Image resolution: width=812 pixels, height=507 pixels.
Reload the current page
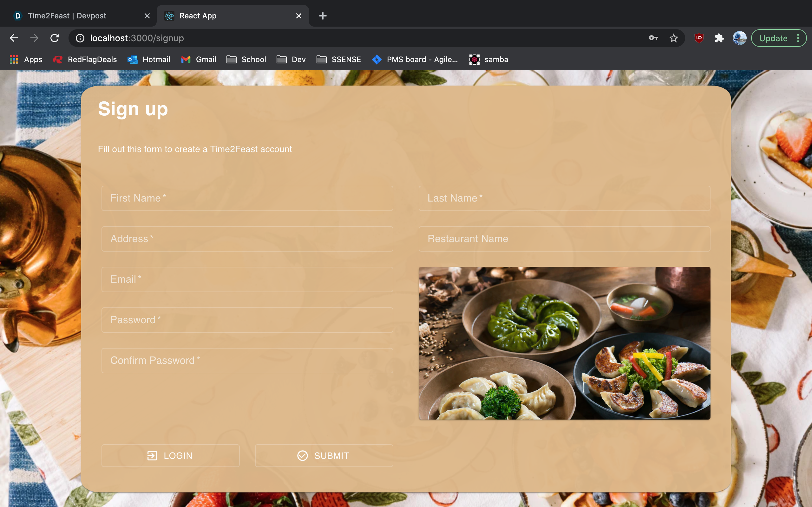pyautogui.click(x=55, y=38)
